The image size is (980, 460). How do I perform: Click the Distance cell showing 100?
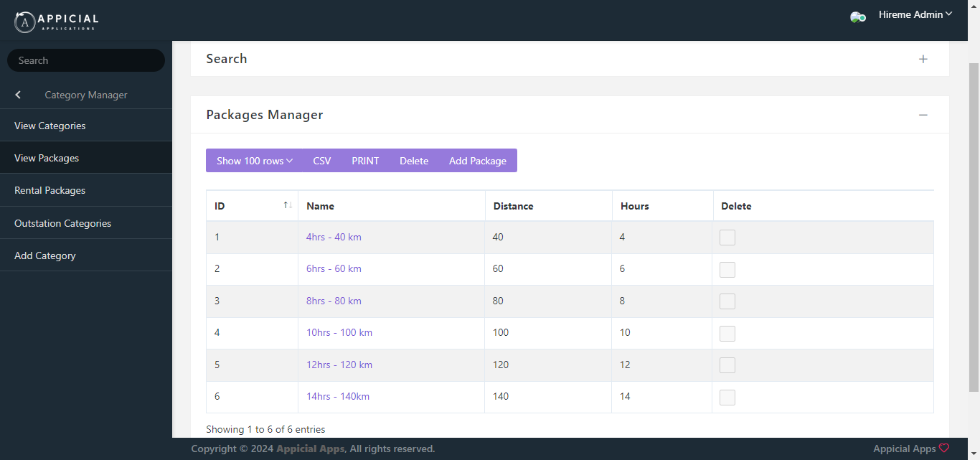(x=548, y=333)
